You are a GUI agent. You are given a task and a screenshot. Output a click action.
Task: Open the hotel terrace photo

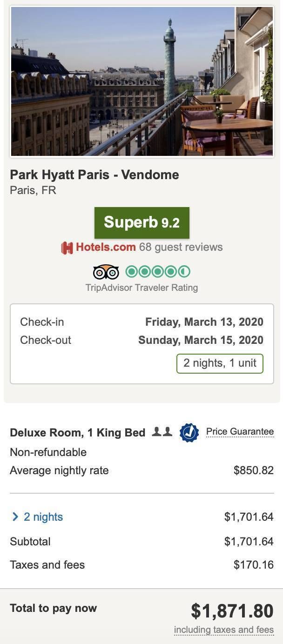pyautogui.click(x=142, y=81)
